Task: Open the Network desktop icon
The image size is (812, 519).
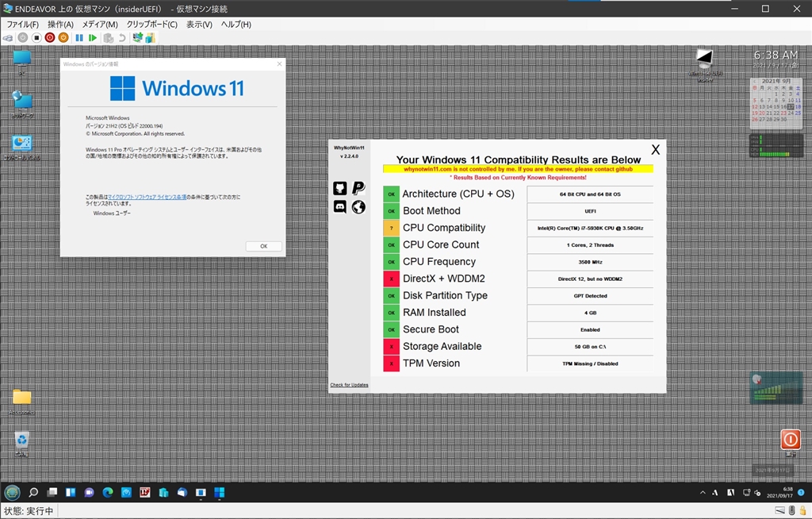Action: (21, 104)
